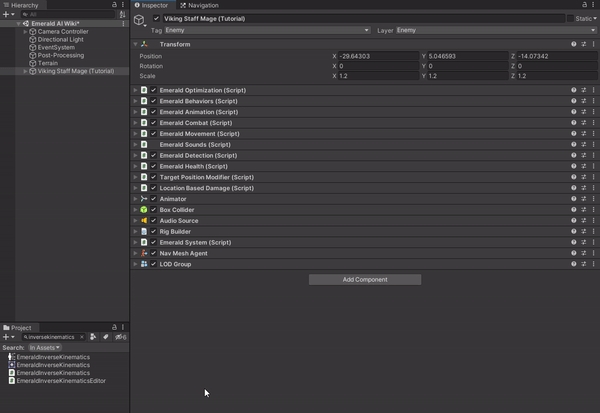Click the Inspector panel lock icon

[x=584, y=5]
